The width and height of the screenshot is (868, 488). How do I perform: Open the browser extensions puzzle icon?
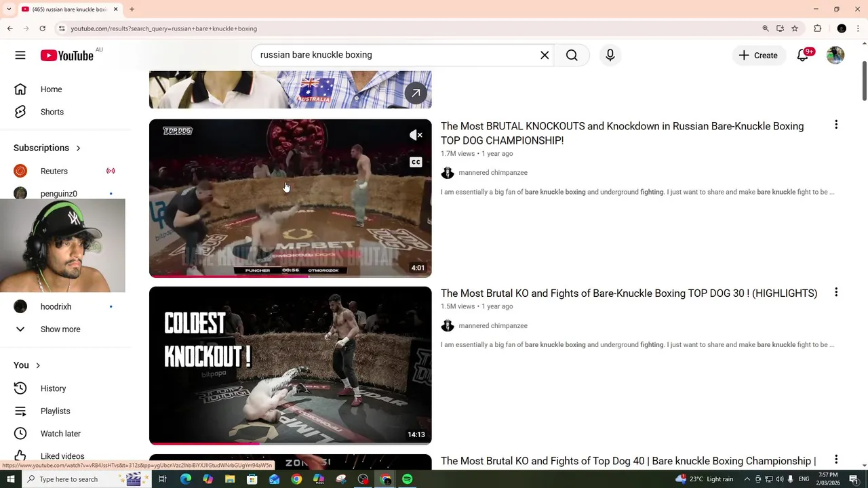817,28
